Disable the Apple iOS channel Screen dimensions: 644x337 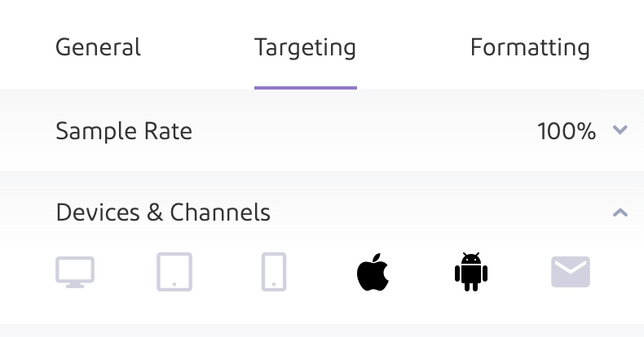pyautogui.click(x=373, y=272)
